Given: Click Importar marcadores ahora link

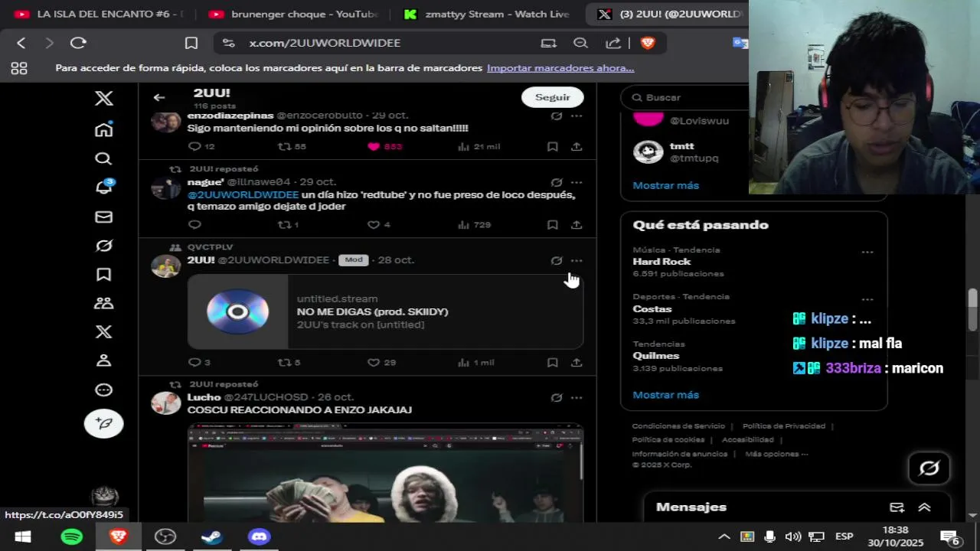Looking at the screenshot, I should [x=560, y=68].
